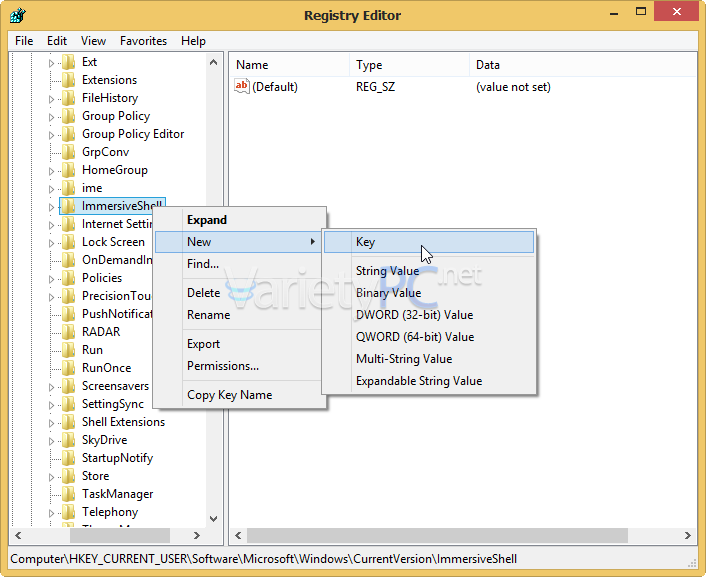Click the ime folder icon
Viewport: 706px width, 577px height.
tap(68, 188)
